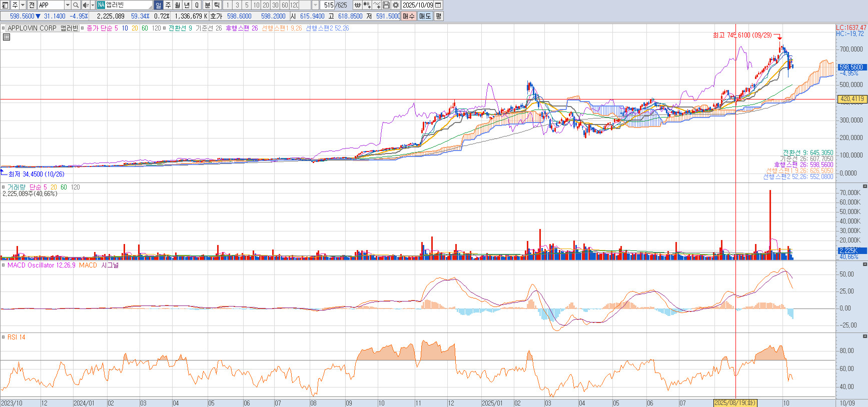The width and height of the screenshot is (868, 407).
Task: Click the 10/09 date label at axis corner
Action: click(847, 403)
